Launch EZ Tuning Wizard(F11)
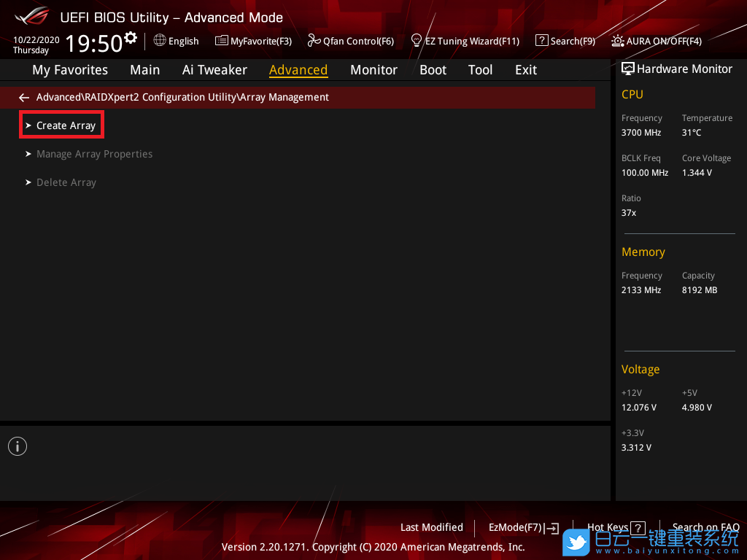This screenshot has height=560, width=747. tap(465, 41)
